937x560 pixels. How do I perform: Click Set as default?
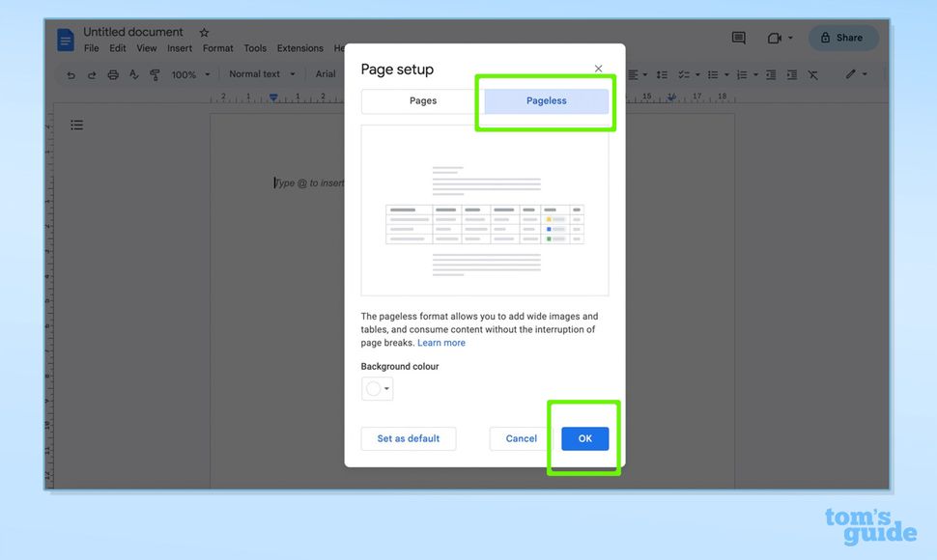pyautogui.click(x=408, y=438)
